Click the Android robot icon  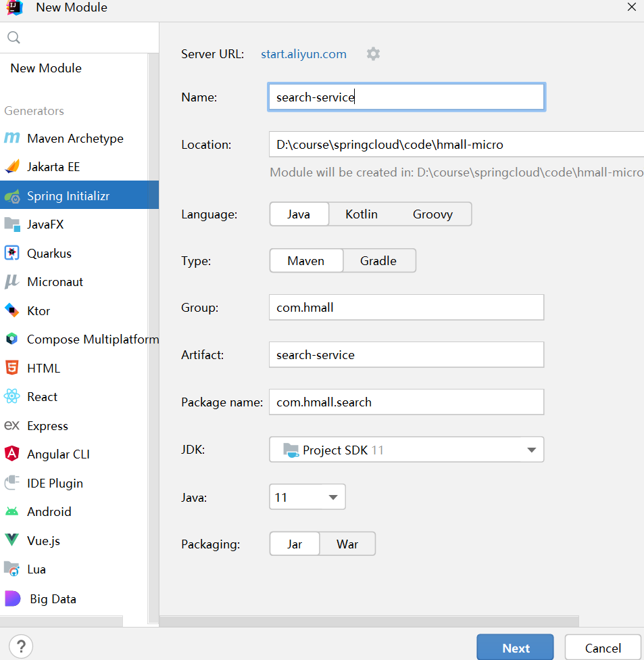tap(11, 511)
